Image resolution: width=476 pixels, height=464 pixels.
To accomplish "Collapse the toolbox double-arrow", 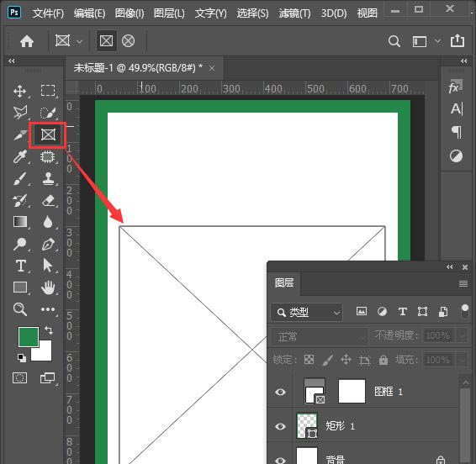I will pos(12,61).
